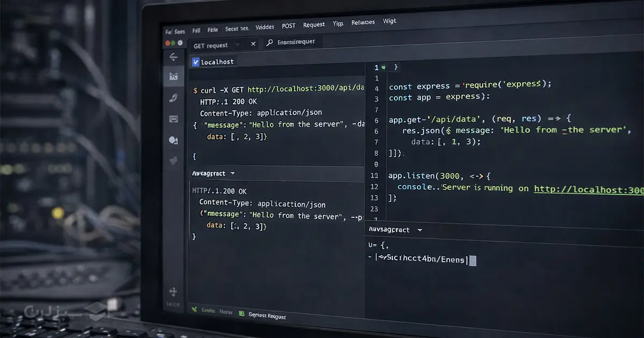The height and width of the screenshot is (338, 644).
Task: Open the POST menu in the menu bar
Action: [288, 26]
